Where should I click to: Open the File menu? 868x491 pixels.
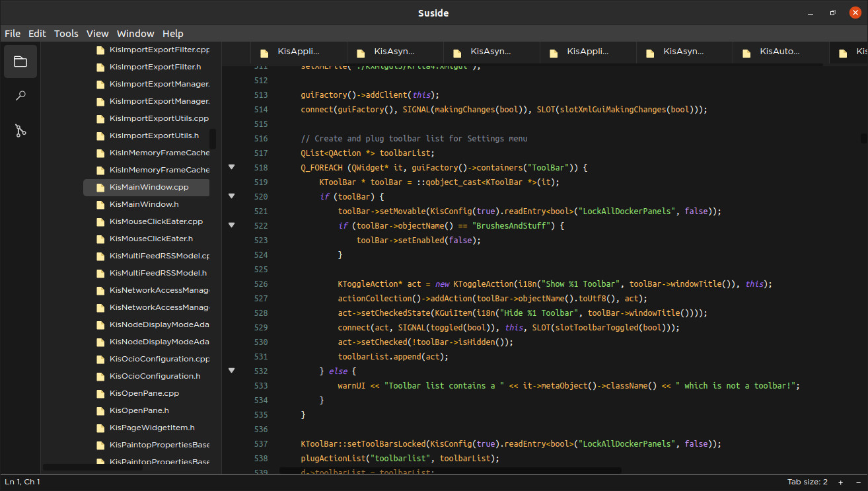13,33
